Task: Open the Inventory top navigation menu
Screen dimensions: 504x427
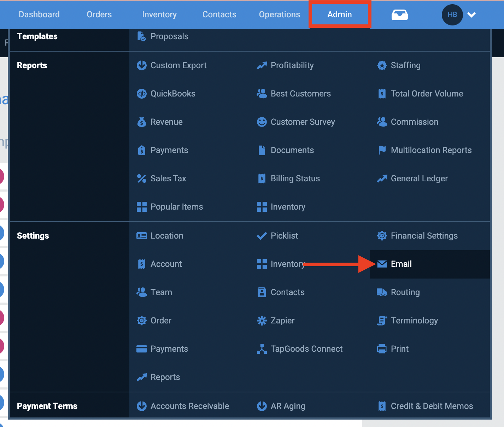Action: point(159,14)
